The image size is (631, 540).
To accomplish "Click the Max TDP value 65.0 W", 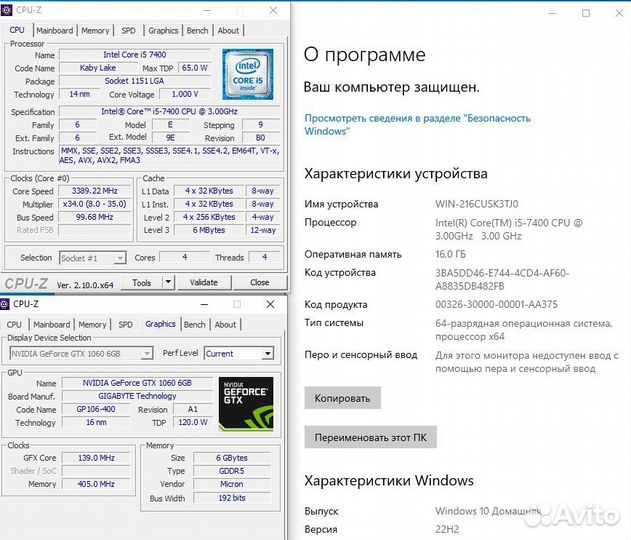I will [195, 68].
